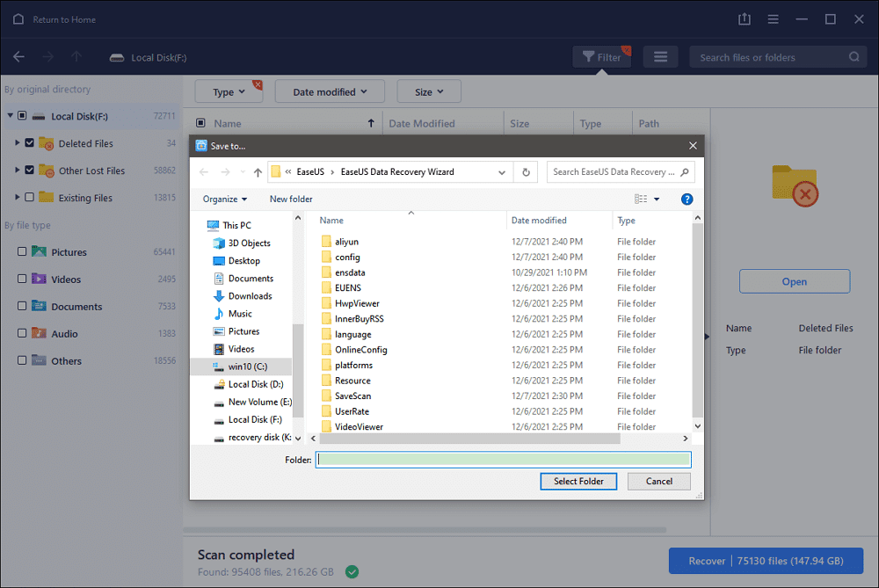Uncheck the Deleted Files checkbox

pos(32,142)
